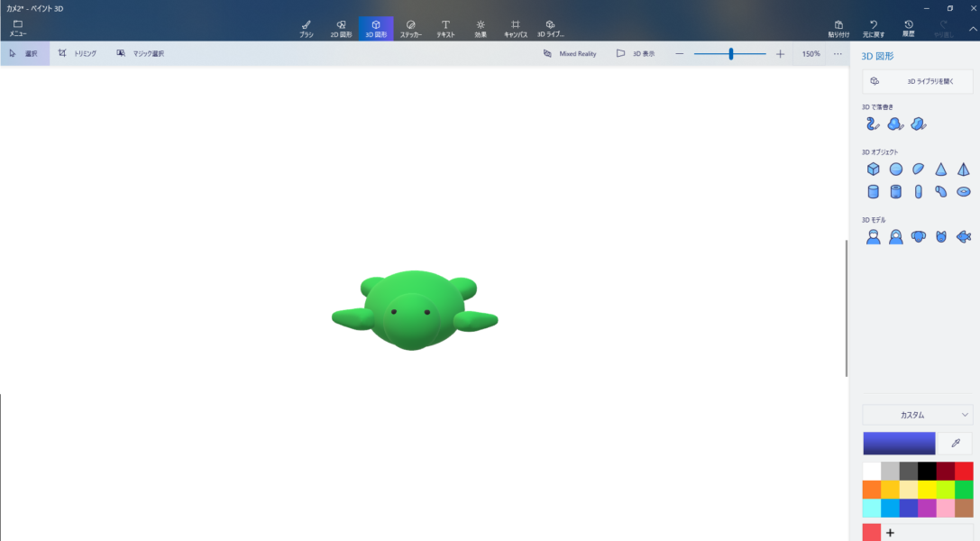Open the 効果 (Effects) tab

pyautogui.click(x=481, y=29)
